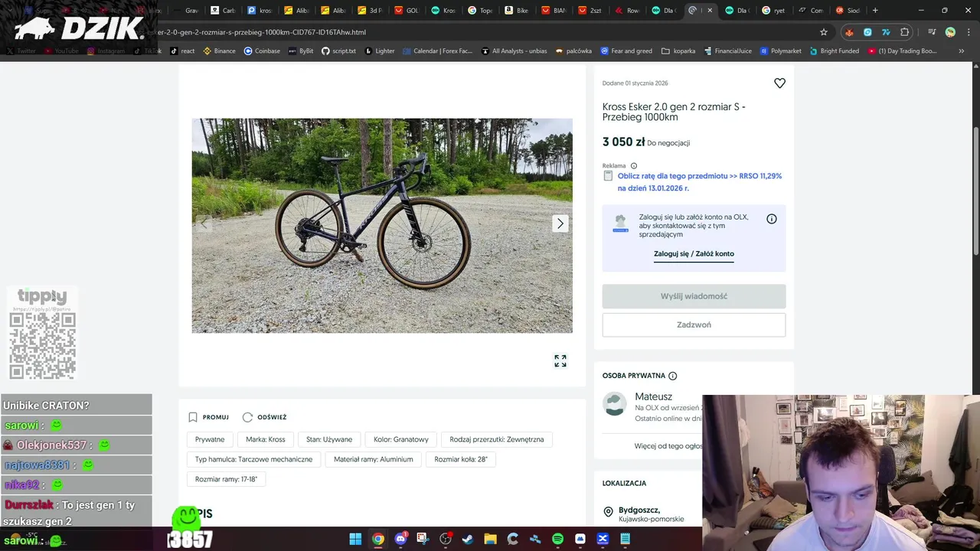Open a new browser tab
980x551 pixels.
point(875,10)
